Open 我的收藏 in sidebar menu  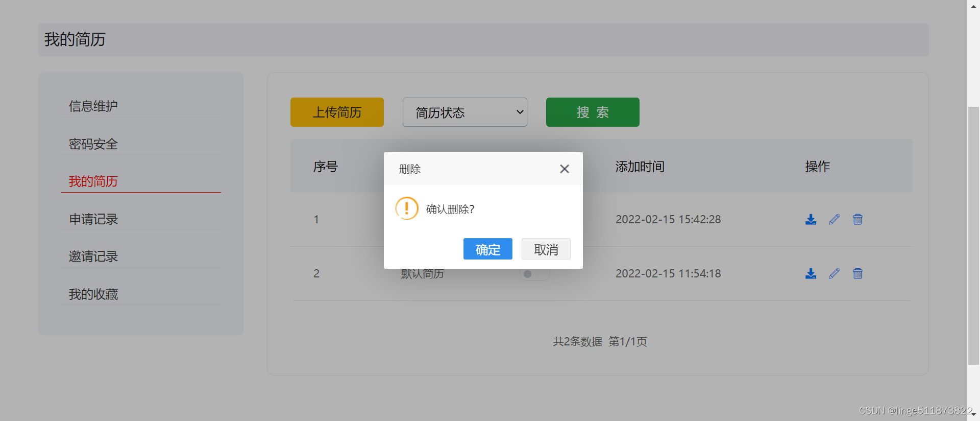coord(93,294)
